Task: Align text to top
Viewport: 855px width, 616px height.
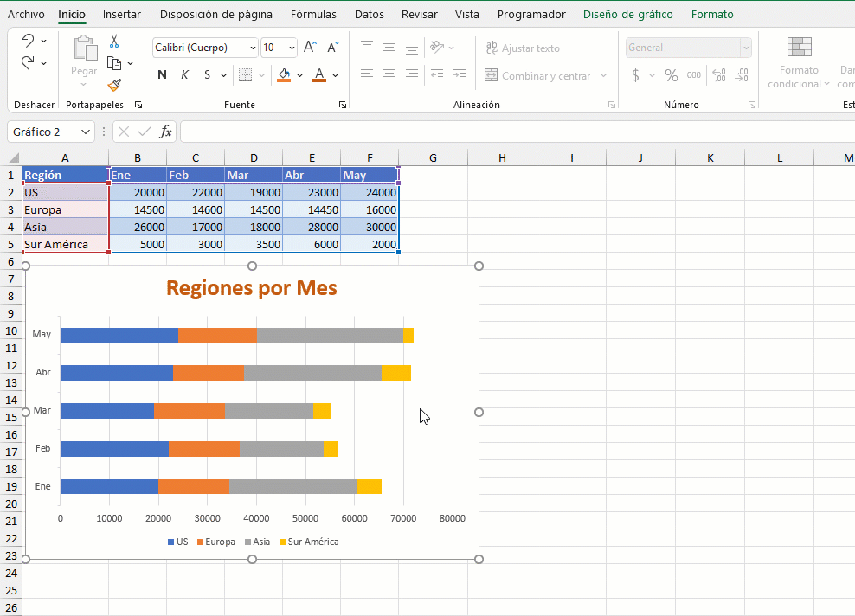Action: click(366, 47)
